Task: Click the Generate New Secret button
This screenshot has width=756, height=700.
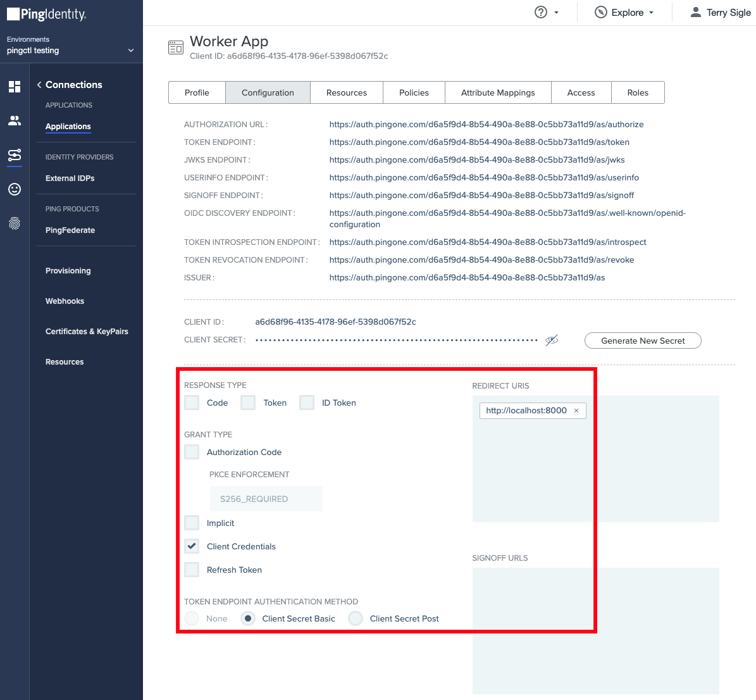Action: tap(642, 341)
